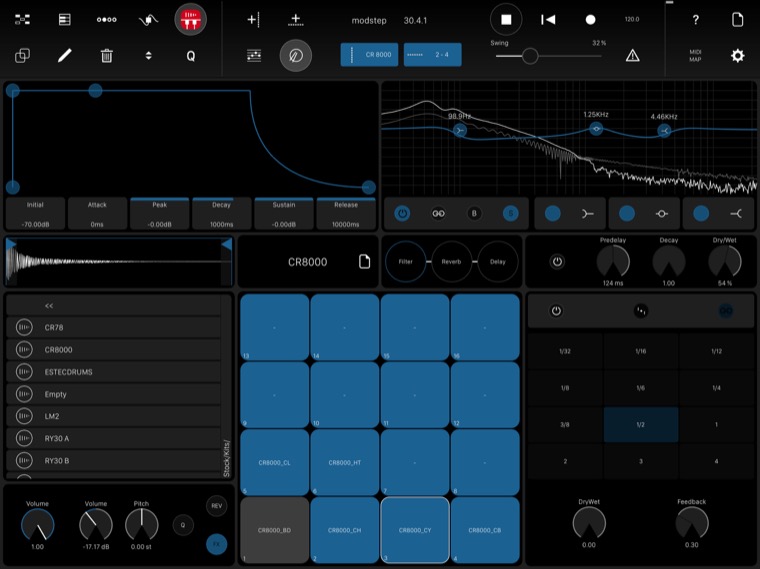Click the record button
760x569 pixels.
pos(590,20)
